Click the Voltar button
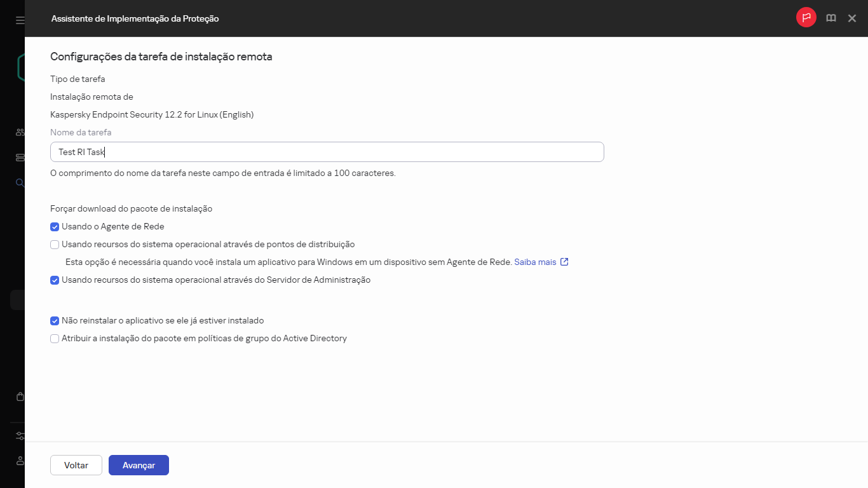The width and height of the screenshot is (868, 488). click(x=76, y=464)
